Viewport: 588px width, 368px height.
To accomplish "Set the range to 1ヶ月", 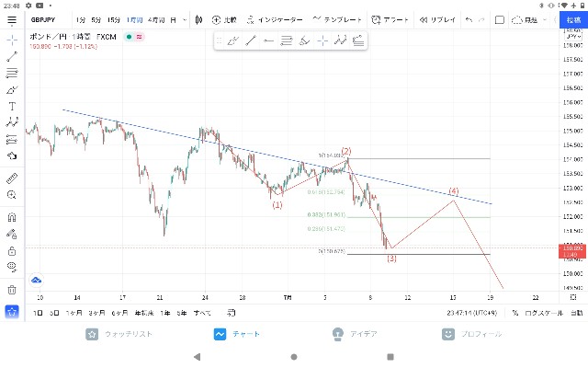I will [x=73, y=313].
